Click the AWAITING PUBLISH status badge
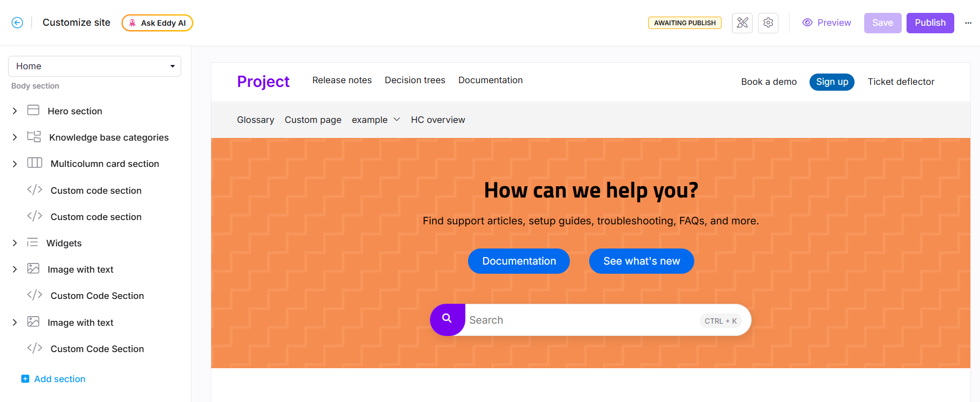The image size is (980, 402). pos(685,23)
